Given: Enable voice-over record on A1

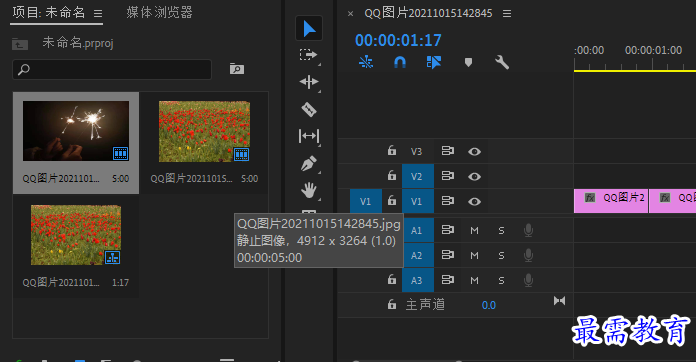Looking at the screenshot, I should pos(528,230).
